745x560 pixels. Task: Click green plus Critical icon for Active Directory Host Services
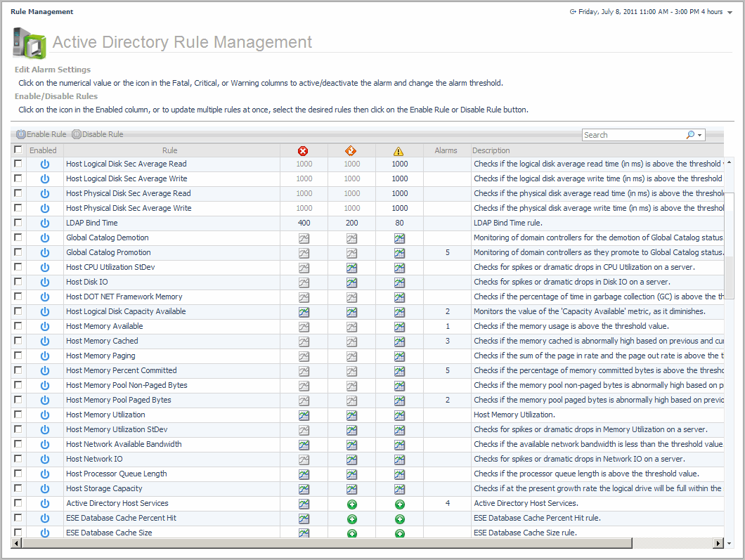point(351,504)
